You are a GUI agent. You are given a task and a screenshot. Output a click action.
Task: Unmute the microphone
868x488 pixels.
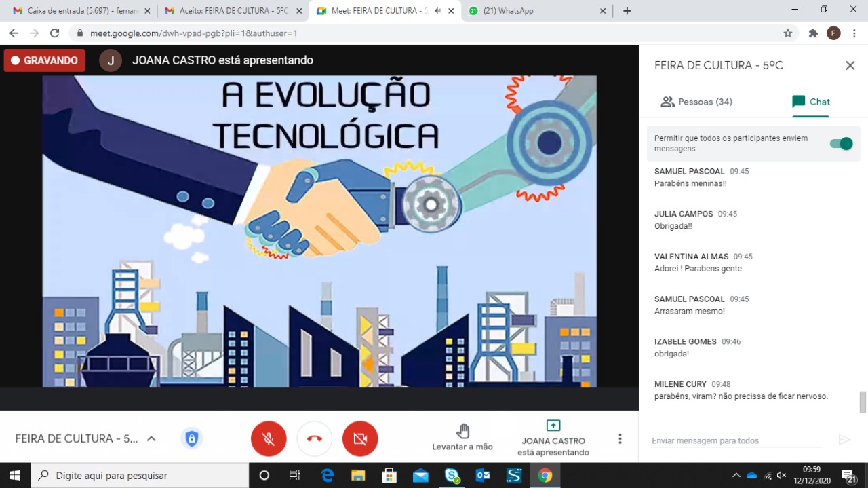point(269,439)
